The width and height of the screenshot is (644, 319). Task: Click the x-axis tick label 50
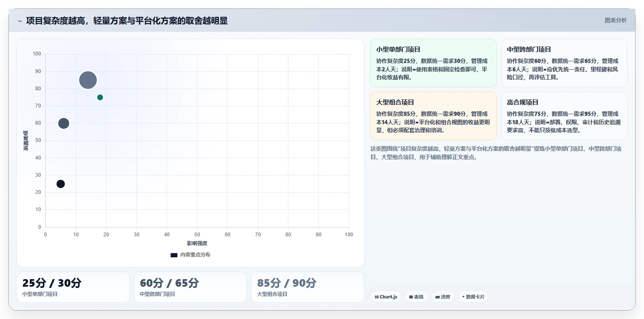[x=197, y=235]
